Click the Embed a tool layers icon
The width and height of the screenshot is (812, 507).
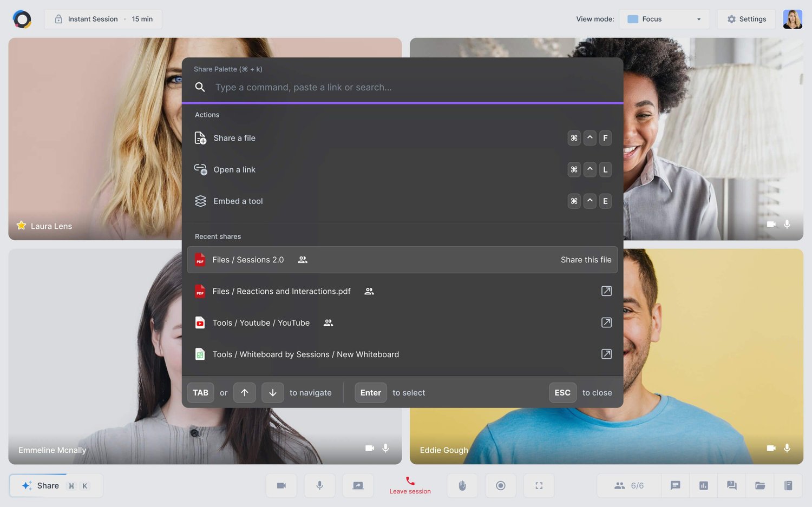click(200, 201)
